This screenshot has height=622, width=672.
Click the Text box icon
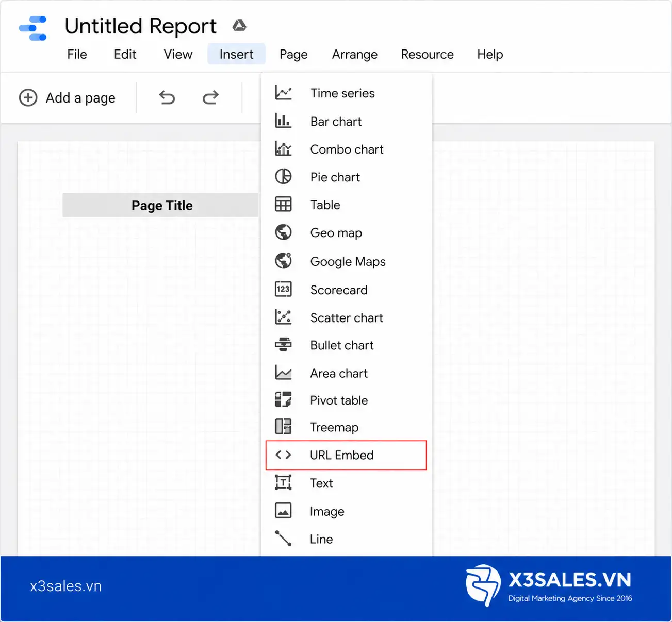[x=283, y=483]
